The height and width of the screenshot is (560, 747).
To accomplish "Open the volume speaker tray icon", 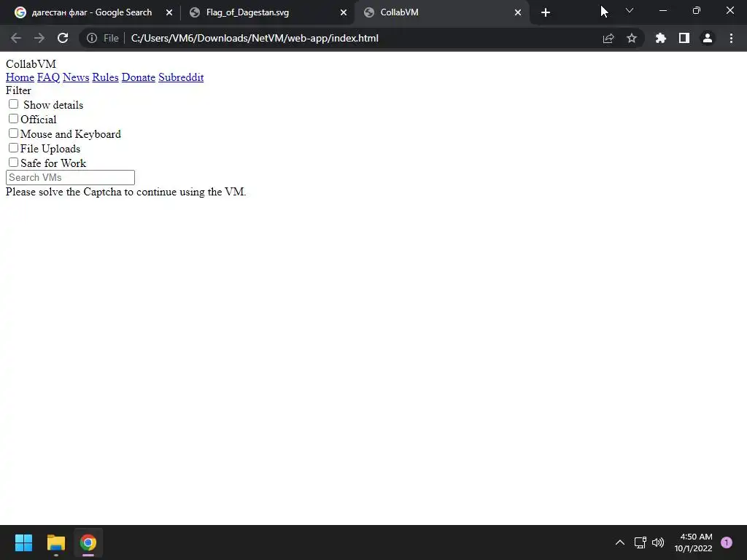I will pyautogui.click(x=658, y=542).
